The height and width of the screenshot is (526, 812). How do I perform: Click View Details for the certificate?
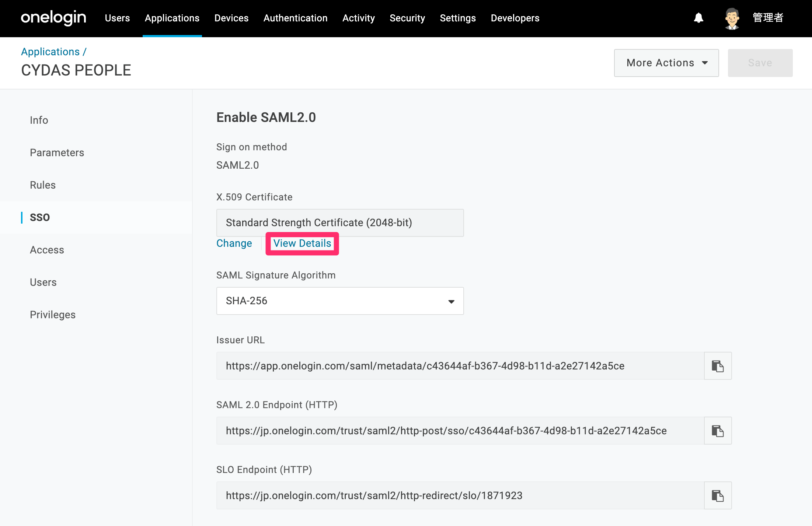(x=302, y=243)
